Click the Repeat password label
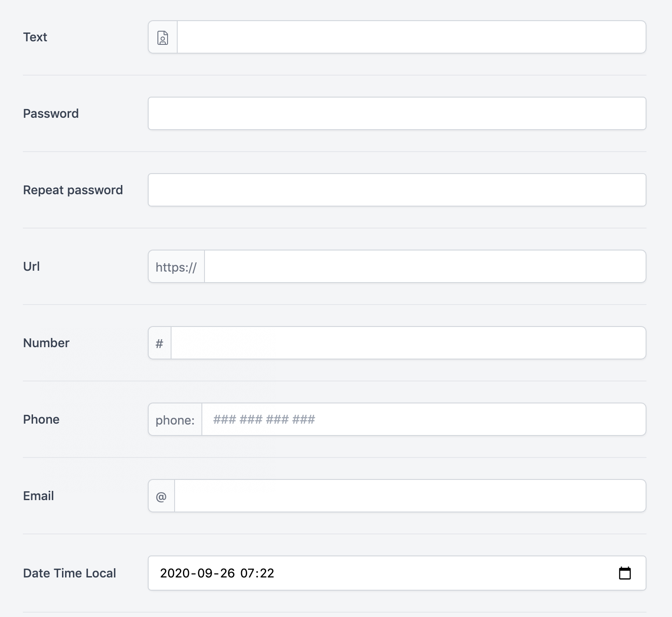Viewport: 672px width, 617px height. (x=73, y=190)
